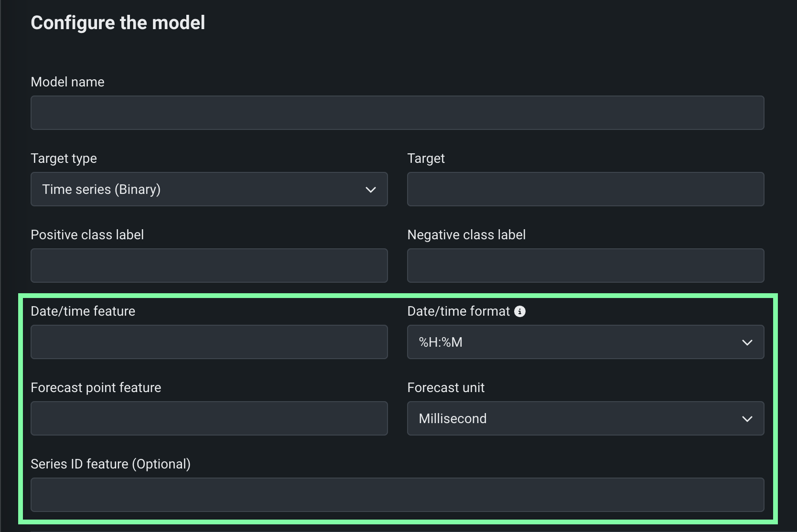Viewport: 797px width, 532px height.
Task: Click the "Forecast unit" label text
Action: tap(445, 388)
